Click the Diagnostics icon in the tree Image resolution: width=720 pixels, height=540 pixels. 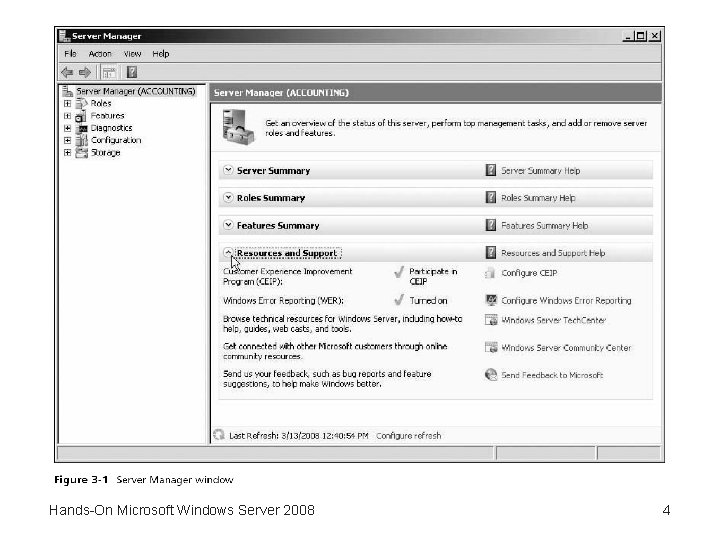point(82,128)
